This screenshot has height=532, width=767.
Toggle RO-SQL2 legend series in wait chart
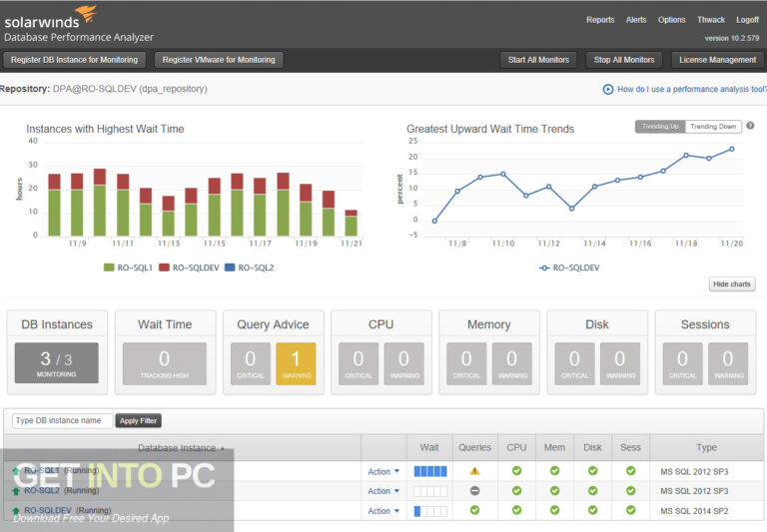click(250, 267)
